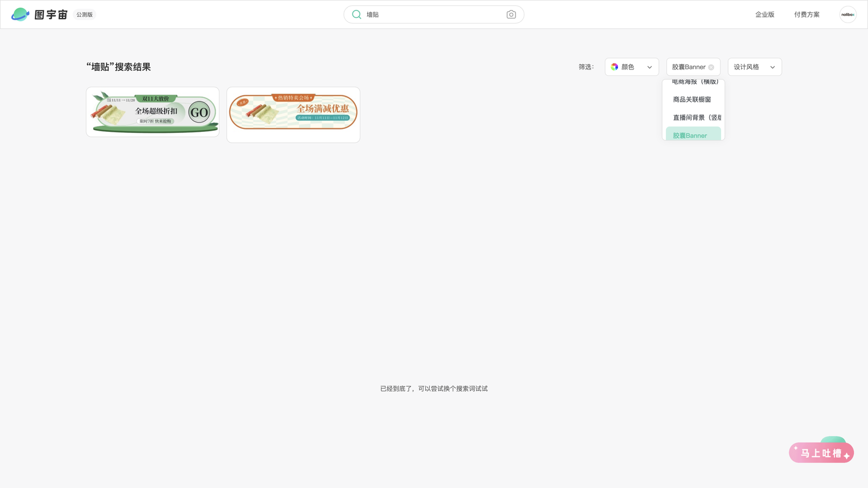Click the 图宇宙 brand name text
Viewport: 868px width, 488px height.
(51, 14)
